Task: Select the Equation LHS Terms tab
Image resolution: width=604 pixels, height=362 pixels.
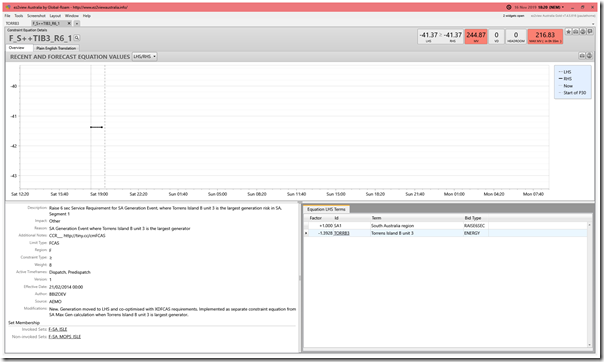Action: 326,209
